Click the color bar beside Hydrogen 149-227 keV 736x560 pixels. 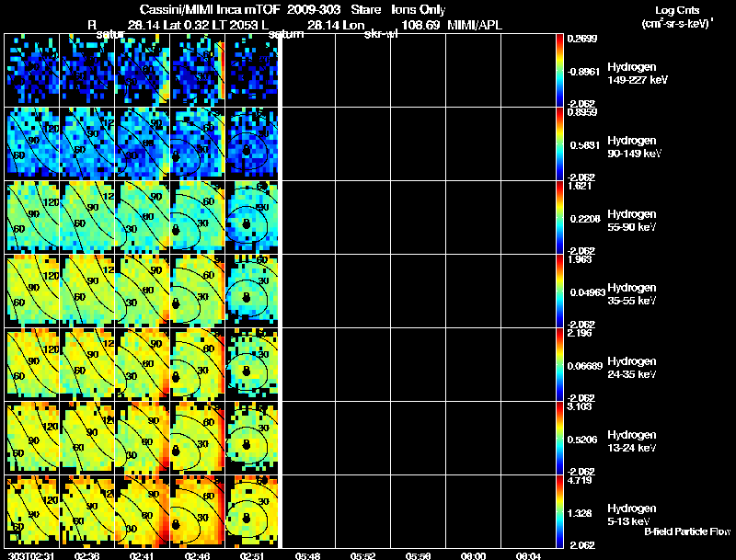click(559, 71)
